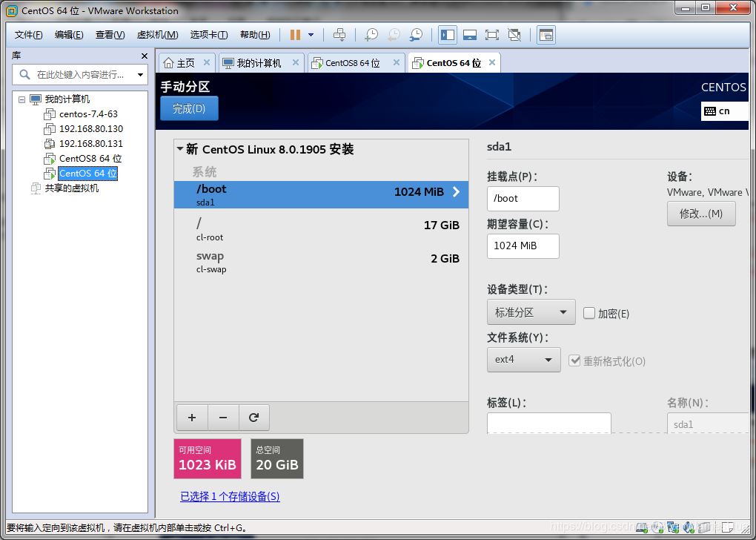Enter full screen mode from toolbar
756x540 pixels.
491,35
